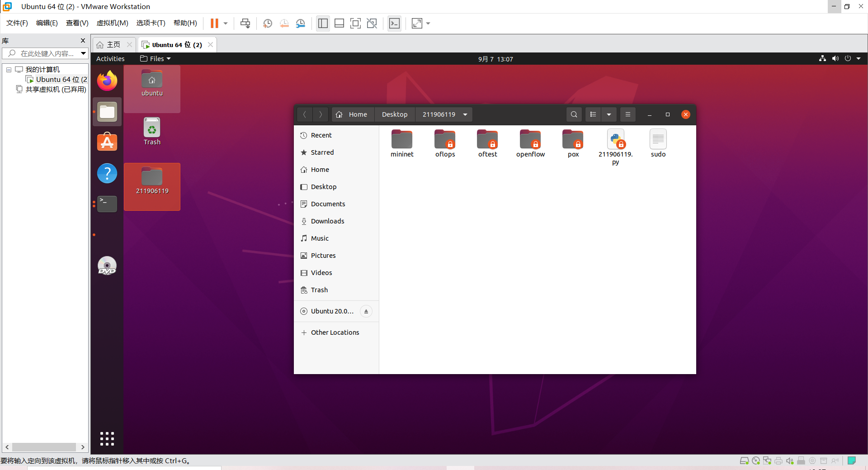Open the 编辑(E) menu
This screenshot has width=868, height=470.
47,23
